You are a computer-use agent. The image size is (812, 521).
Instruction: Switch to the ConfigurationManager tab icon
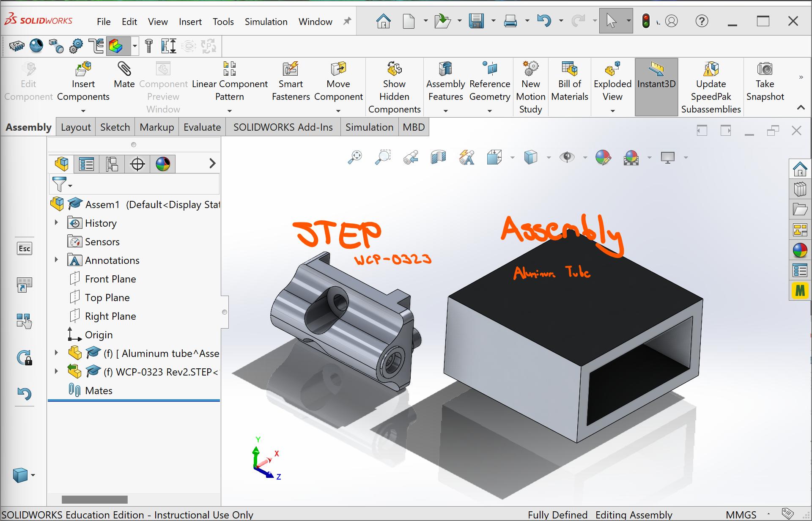coord(112,164)
